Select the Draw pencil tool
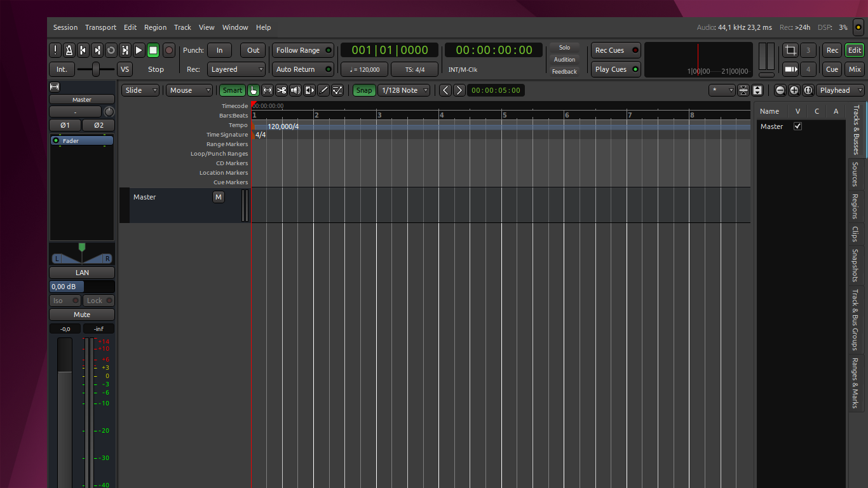The width and height of the screenshot is (868, 488). click(323, 90)
